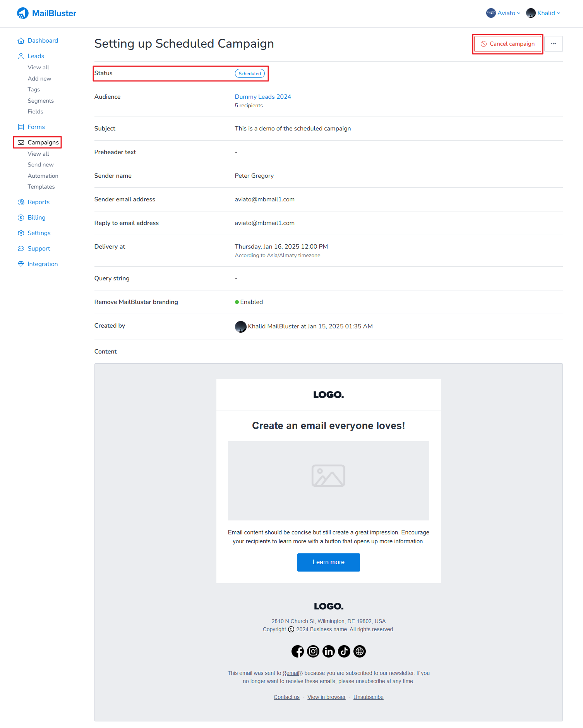583x728 pixels.
Task: Open the three-dots more options menu
Action: point(554,44)
